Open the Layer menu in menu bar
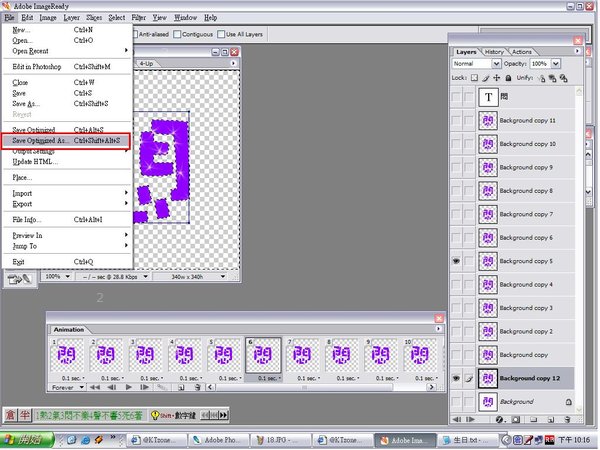This screenshot has width=600, height=450. click(x=72, y=18)
